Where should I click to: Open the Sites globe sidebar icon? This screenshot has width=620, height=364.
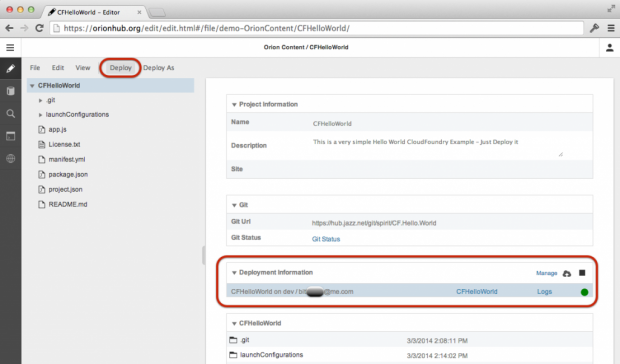pos(11,159)
